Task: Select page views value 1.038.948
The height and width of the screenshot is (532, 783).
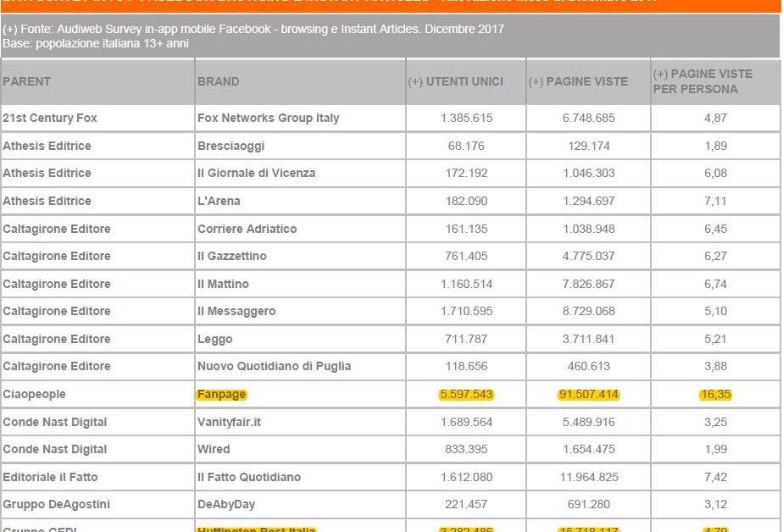Action: coord(589,229)
